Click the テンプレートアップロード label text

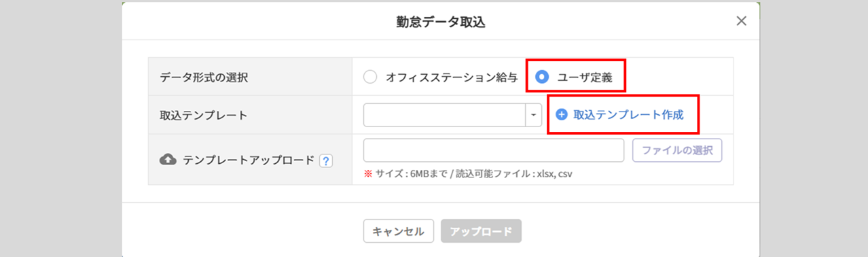click(x=249, y=160)
